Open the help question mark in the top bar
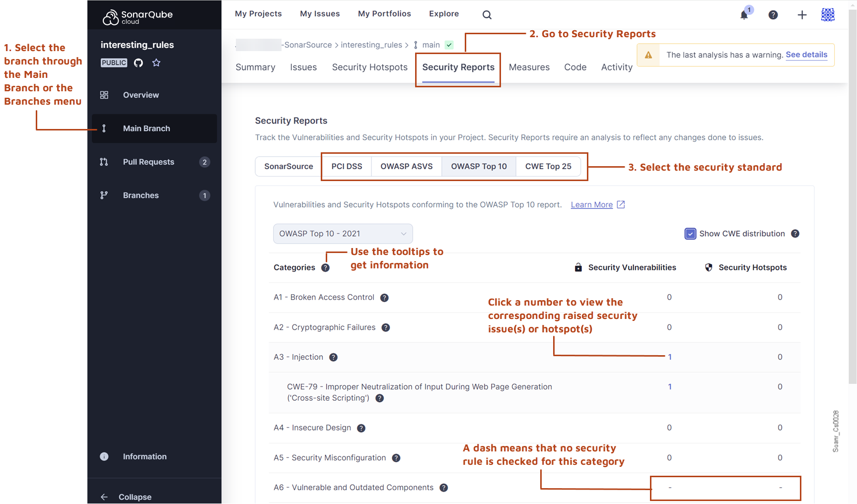 773,14
